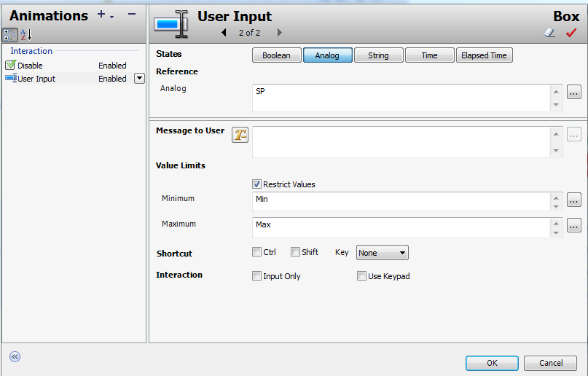The image size is (588, 376).
Task: Expand the User Input enabled dropdown
Action: (139, 79)
